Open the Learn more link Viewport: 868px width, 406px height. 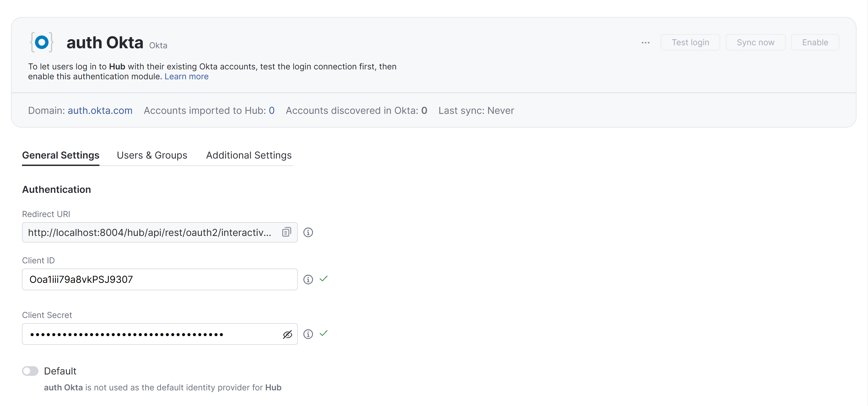click(x=186, y=77)
